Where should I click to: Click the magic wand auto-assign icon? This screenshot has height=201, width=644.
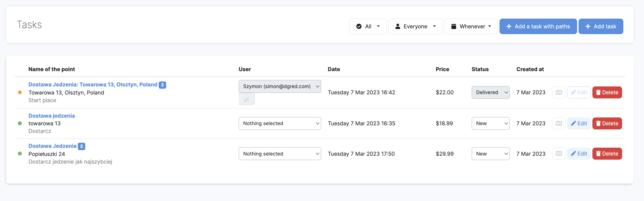246,99
